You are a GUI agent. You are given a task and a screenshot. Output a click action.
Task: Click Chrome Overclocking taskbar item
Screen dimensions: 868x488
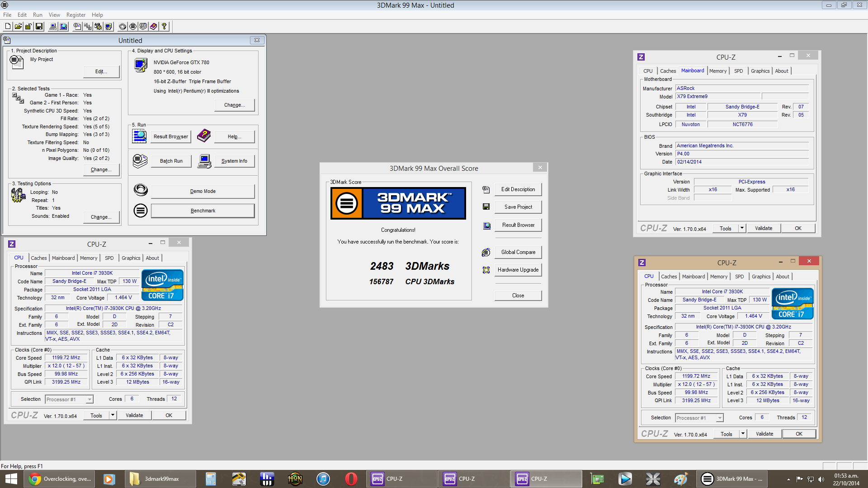pos(60,479)
